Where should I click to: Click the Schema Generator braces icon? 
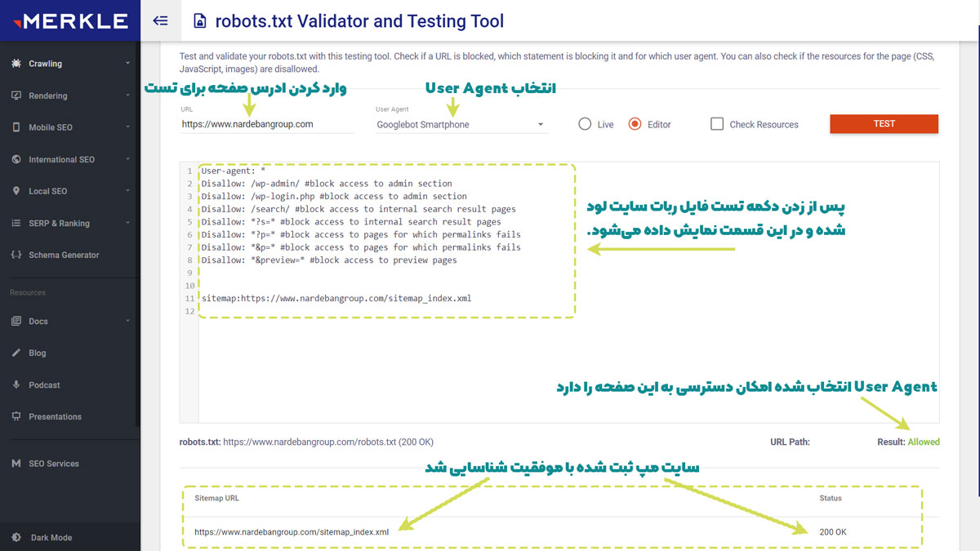point(16,255)
